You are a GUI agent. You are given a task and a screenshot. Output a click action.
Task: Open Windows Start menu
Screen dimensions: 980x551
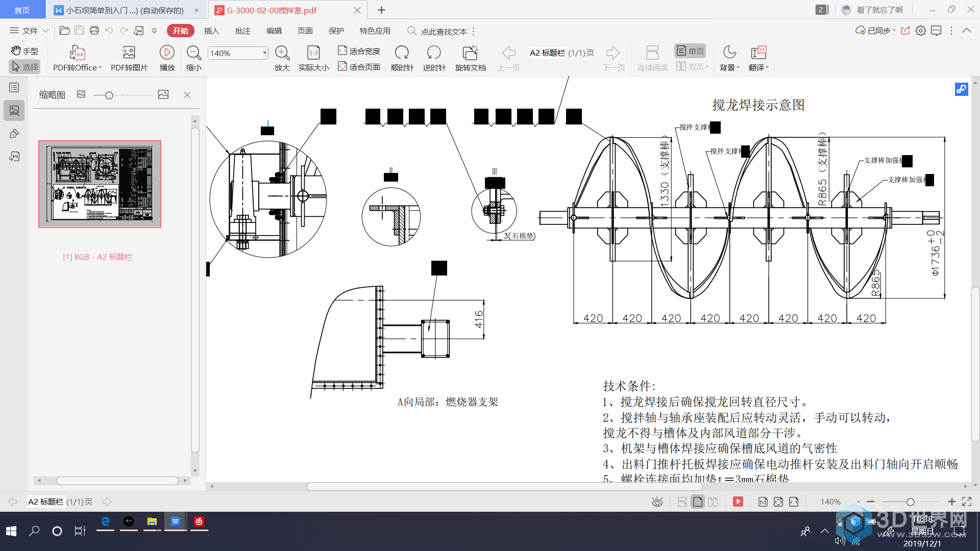tap(11, 531)
